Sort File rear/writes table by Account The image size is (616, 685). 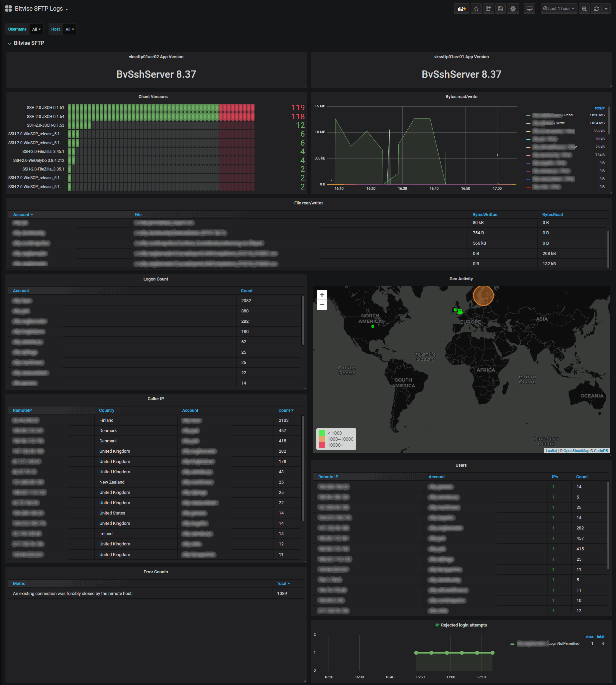pyautogui.click(x=23, y=215)
